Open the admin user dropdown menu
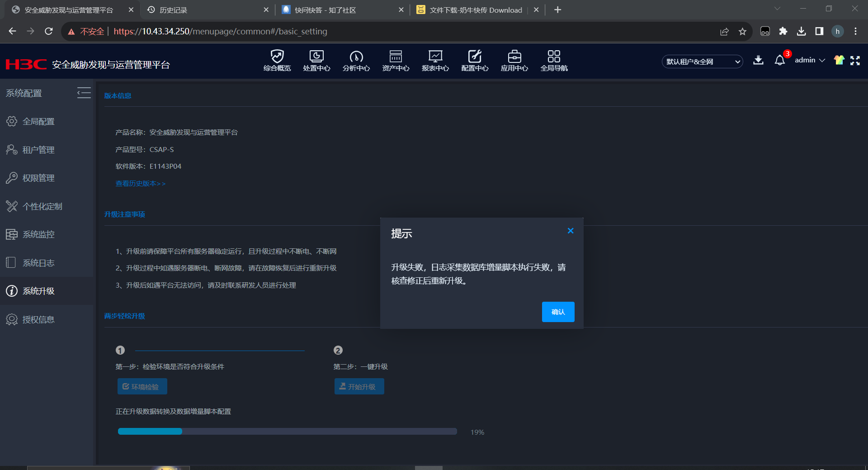 click(x=810, y=60)
